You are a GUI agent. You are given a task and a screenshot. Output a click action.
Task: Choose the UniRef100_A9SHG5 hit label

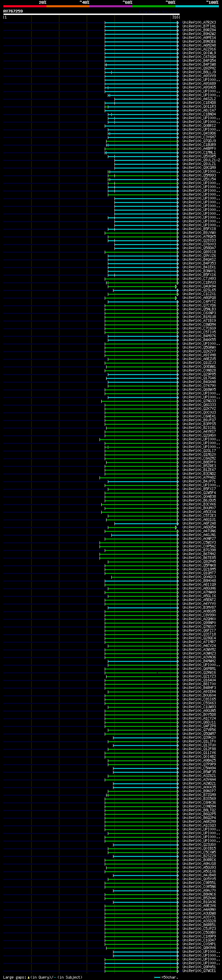click(199, 88)
